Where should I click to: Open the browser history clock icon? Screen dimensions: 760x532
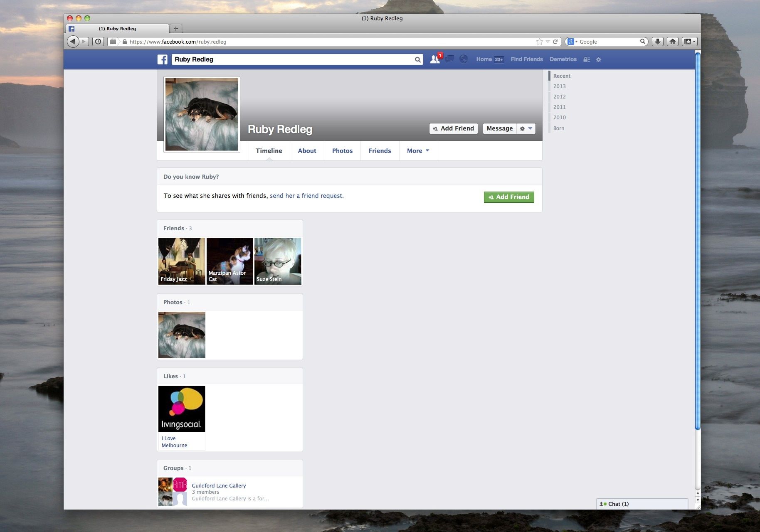[x=98, y=42]
